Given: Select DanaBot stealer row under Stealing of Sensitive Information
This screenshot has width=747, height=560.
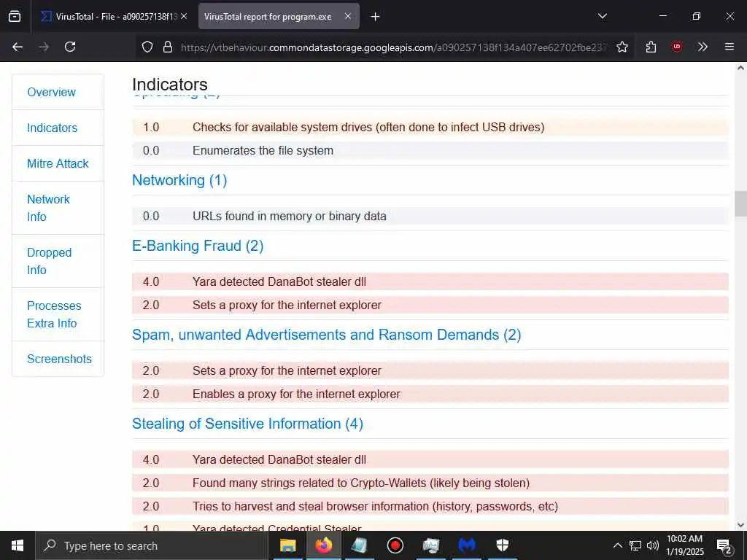Looking at the screenshot, I should pyautogui.click(x=430, y=459).
